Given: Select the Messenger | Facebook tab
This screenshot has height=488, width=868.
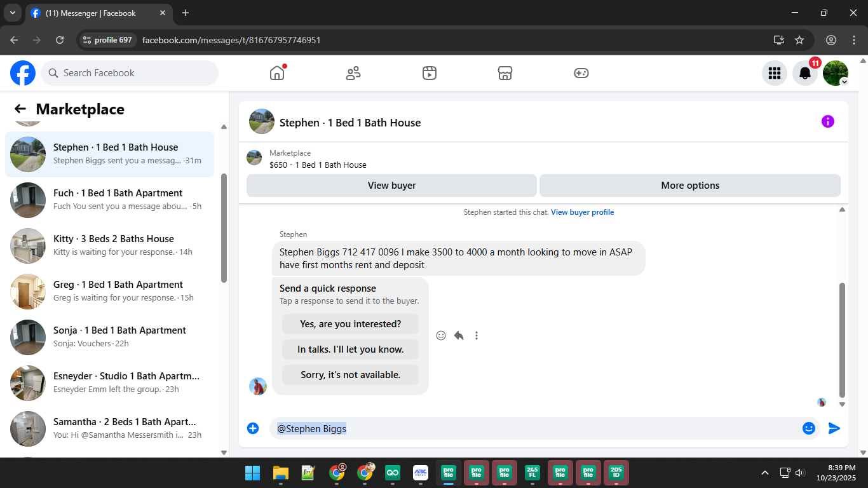Looking at the screenshot, I should (x=98, y=13).
